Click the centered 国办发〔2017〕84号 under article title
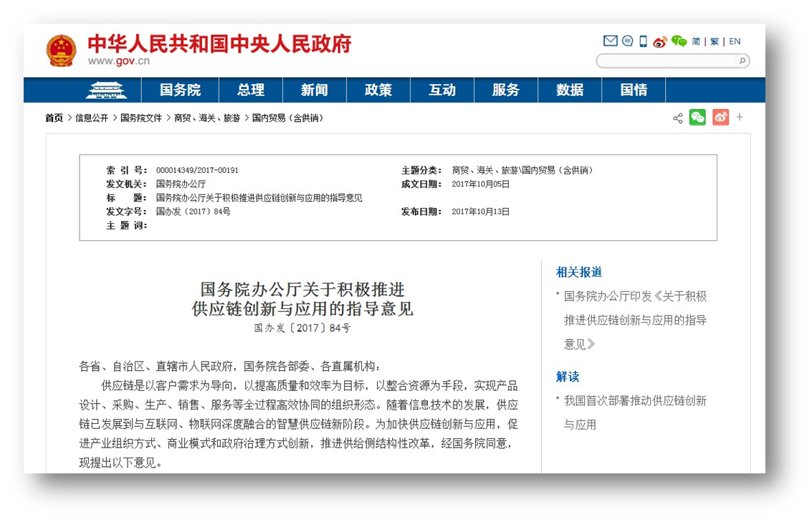Image resolution: width=812 pixels, height=520 pixels. click(302, 328)
